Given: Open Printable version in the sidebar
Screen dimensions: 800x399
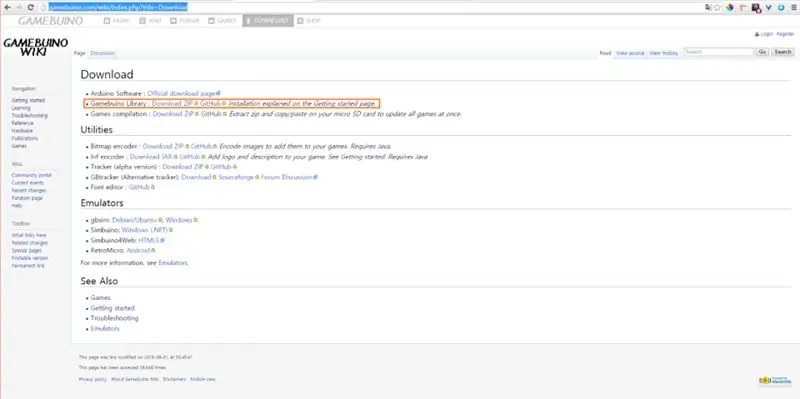Looking at the screenshot, I should tap(30, 258).
